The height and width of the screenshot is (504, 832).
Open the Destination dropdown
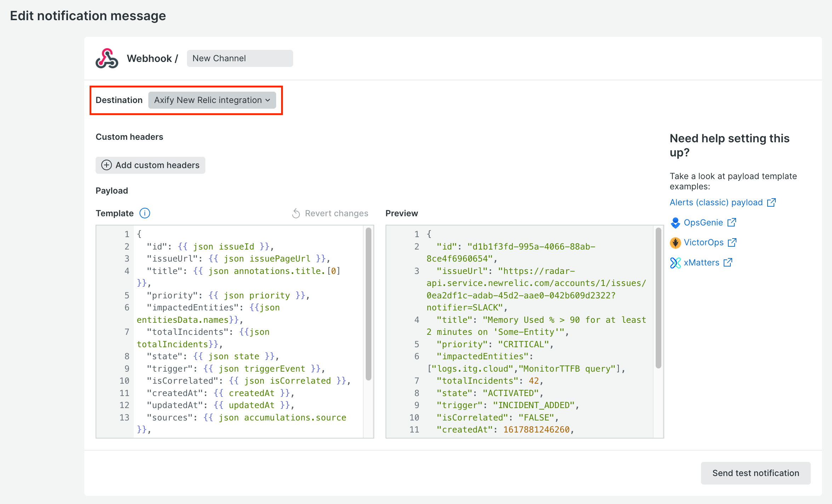tap(212, 100)
